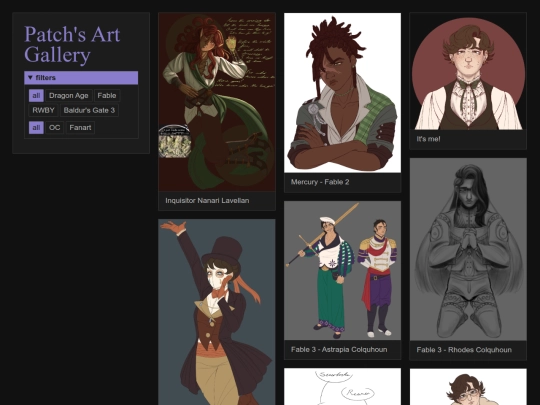Viewport: 540px width, 405px height.
Task: Select the first 'all' fandom filter
Action: [x=36, y=96]
